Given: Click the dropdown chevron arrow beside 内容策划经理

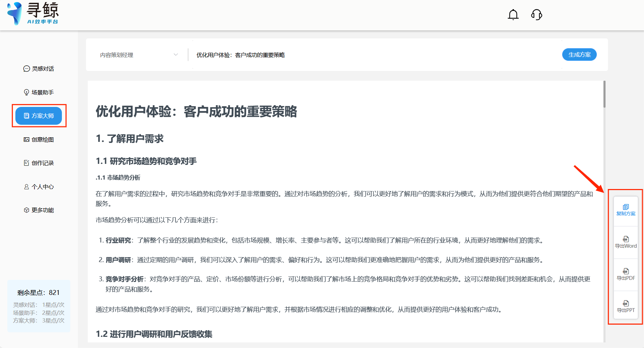Looking at the screenshot, I should 176,55.
